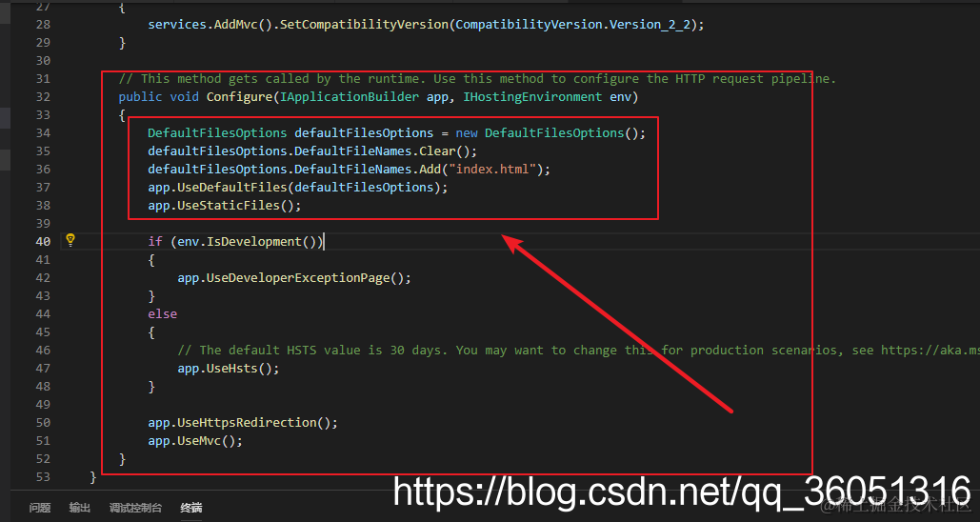The width and height of the screenshot is (980, 522).
Task: Click the env.IsDevelopment() condition
Action: (247, 241)
